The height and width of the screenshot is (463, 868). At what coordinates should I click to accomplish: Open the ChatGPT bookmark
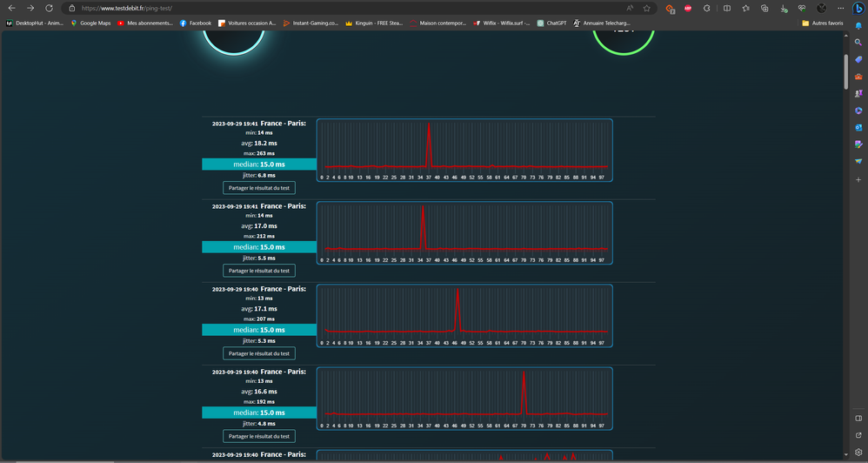click(551, 23)
